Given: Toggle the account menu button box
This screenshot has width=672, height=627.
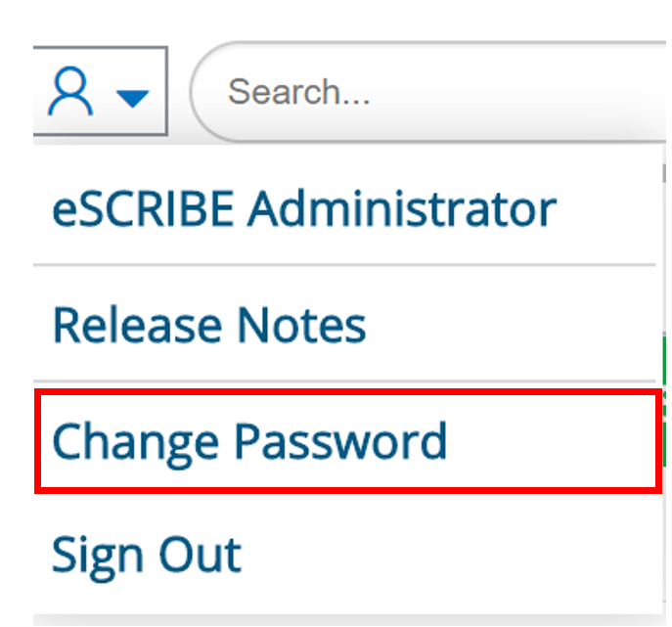Looking at the screenshot, I should point(101,91).
